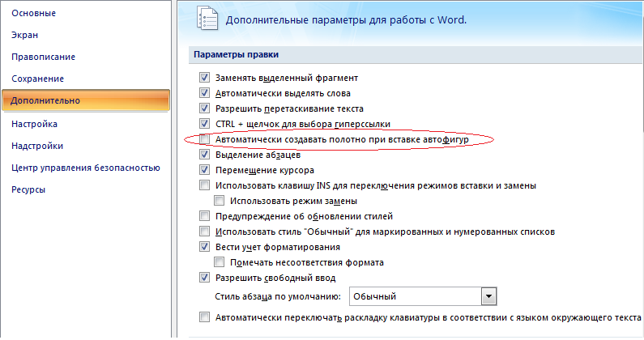
Task: Click the Дополнительные параметры для работы с Word title
Action: pyautogui.click(x=346, y=19)
